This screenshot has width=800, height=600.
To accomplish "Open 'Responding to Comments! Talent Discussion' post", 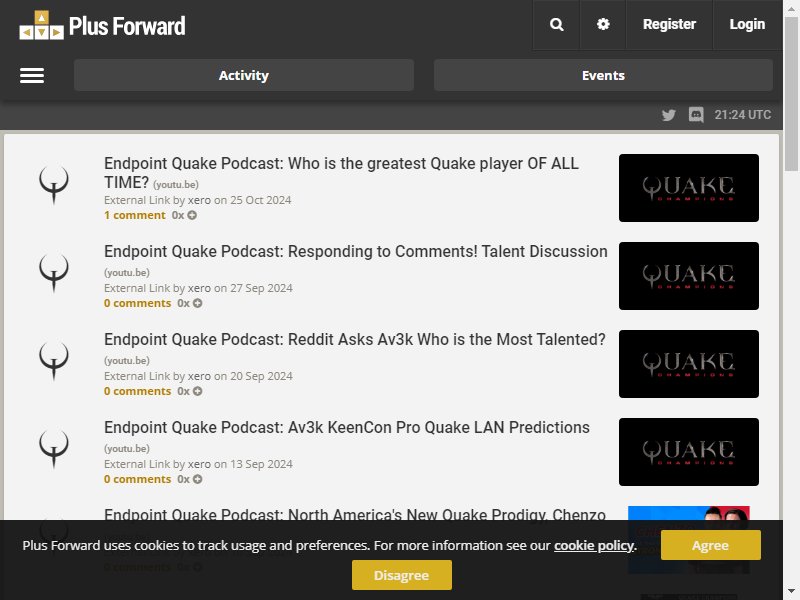I will pos(356,252).
